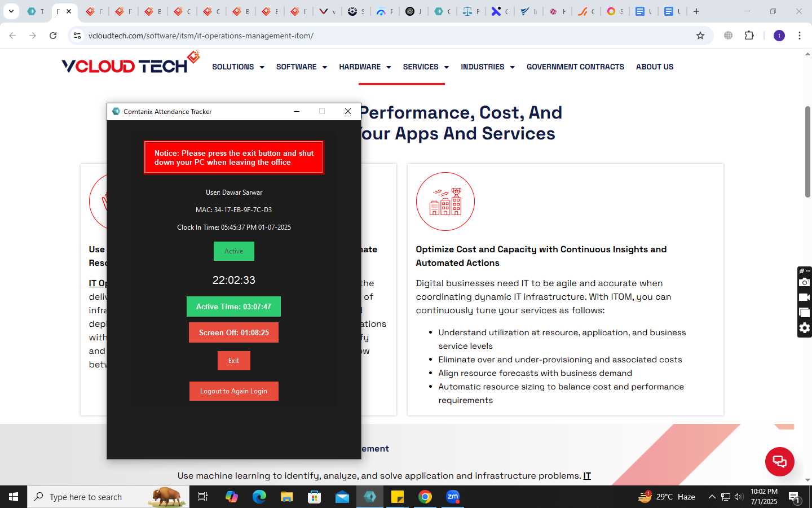The width and height of the screenshot is (812, 508).
Task: Open the screen recorder settings gear
Action: point(804,328)
